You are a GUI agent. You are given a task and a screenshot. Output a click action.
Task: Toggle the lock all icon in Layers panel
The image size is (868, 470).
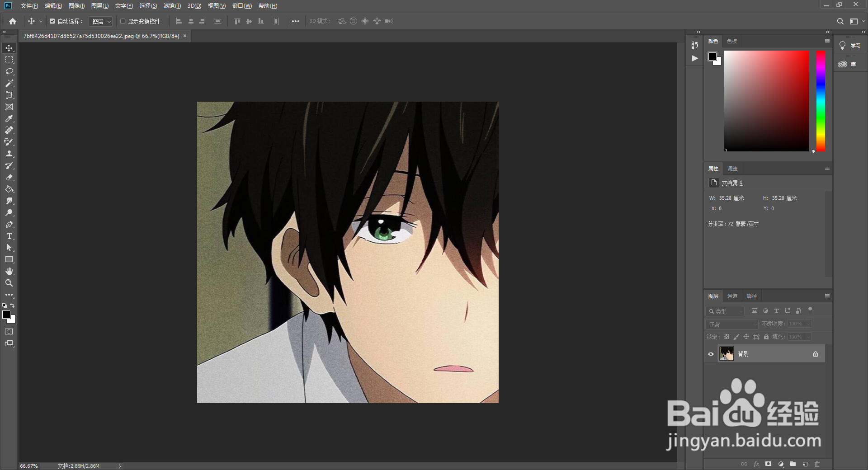pyautogui.click(x=766, y=337)
